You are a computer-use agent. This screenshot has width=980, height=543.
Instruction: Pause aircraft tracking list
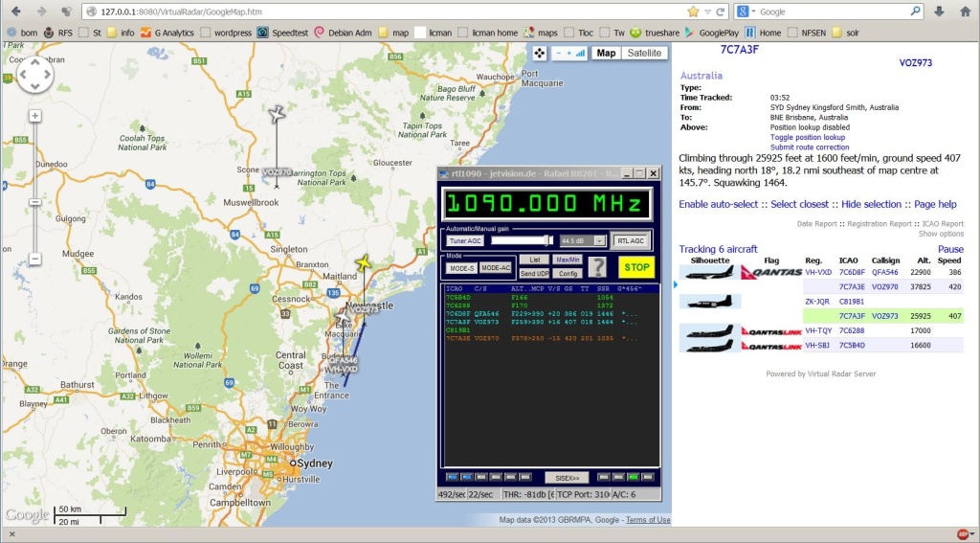click(x=950, y=249)
